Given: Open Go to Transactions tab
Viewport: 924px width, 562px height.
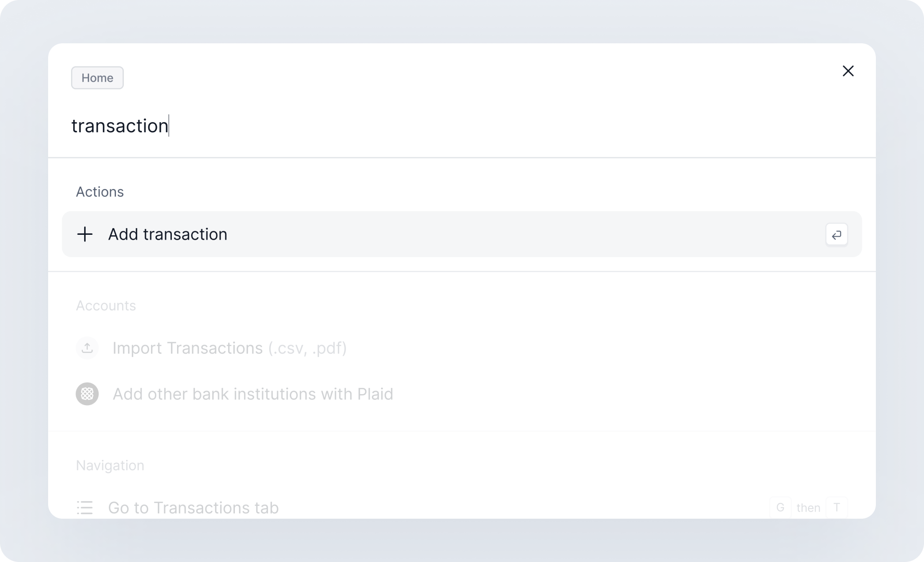Looking at the screenshot, I should point(193,508).
